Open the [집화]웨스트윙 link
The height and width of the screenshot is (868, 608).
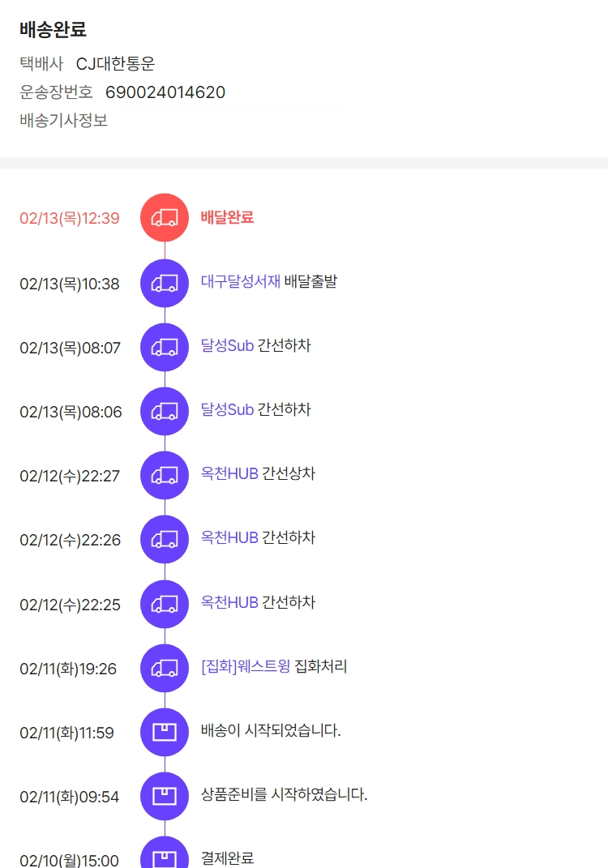click(246, 667)
